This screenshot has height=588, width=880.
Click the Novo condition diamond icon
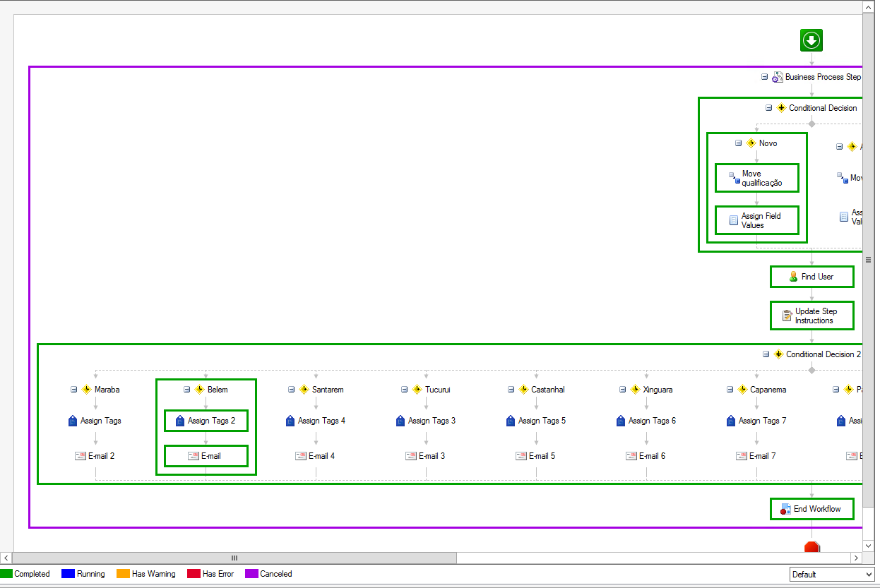tap(751, 143)
